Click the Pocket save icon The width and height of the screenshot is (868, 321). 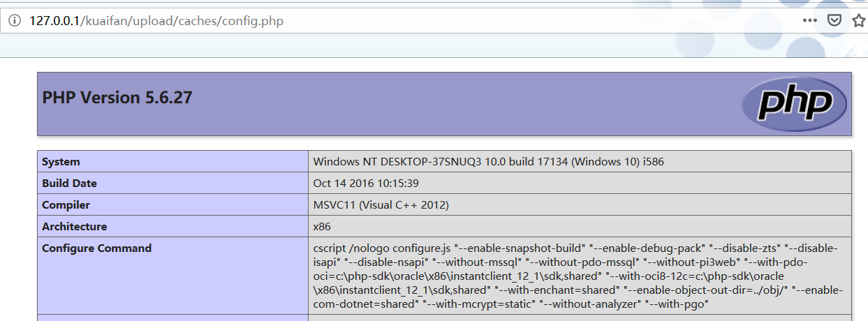tap(834, 20)
